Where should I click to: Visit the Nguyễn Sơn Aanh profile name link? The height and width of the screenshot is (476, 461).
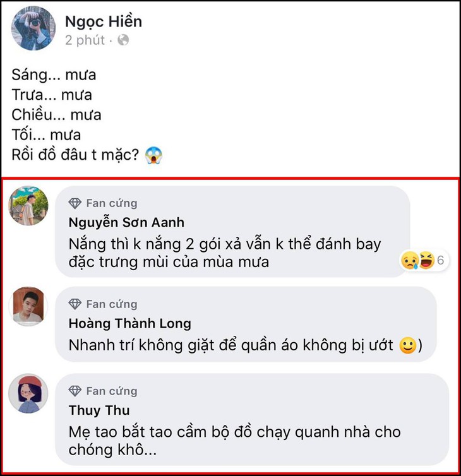point(126,223)
